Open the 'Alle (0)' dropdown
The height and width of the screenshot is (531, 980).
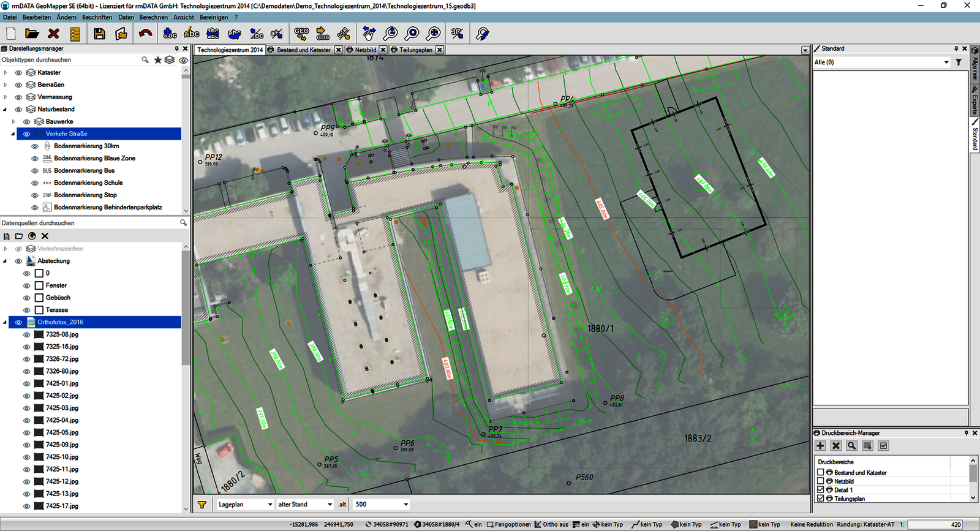pyautogui.click(x=946, y=62)
